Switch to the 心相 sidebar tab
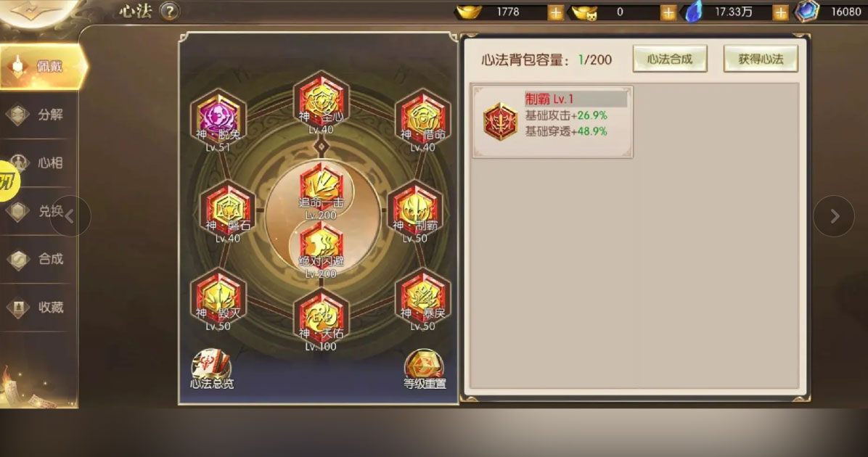This screenshot has width=868, height=457. [38, 162]
